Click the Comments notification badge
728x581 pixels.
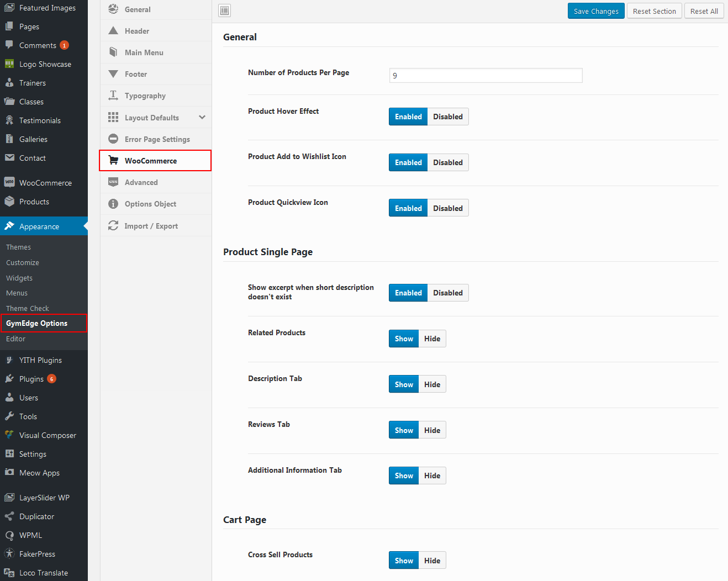(x=65, y=45)
